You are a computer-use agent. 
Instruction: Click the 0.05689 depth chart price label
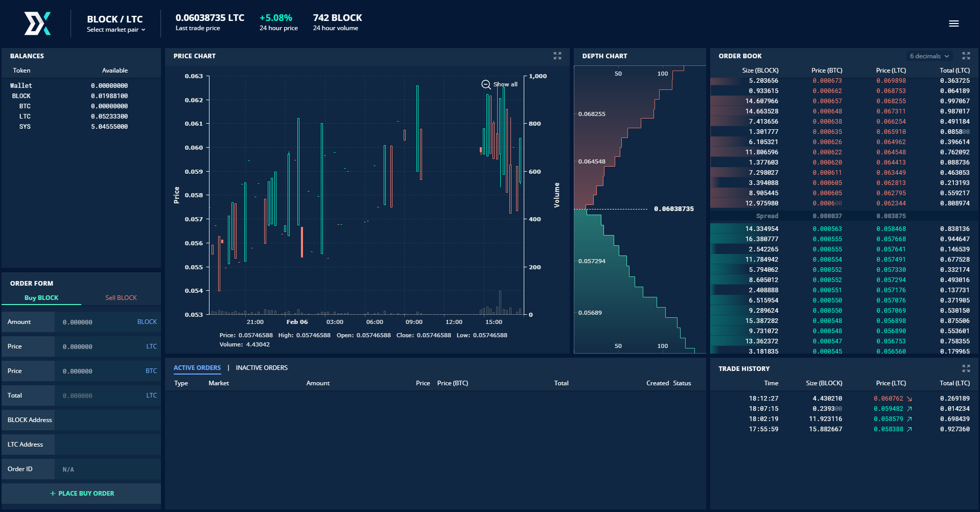(x=590, y=313)
